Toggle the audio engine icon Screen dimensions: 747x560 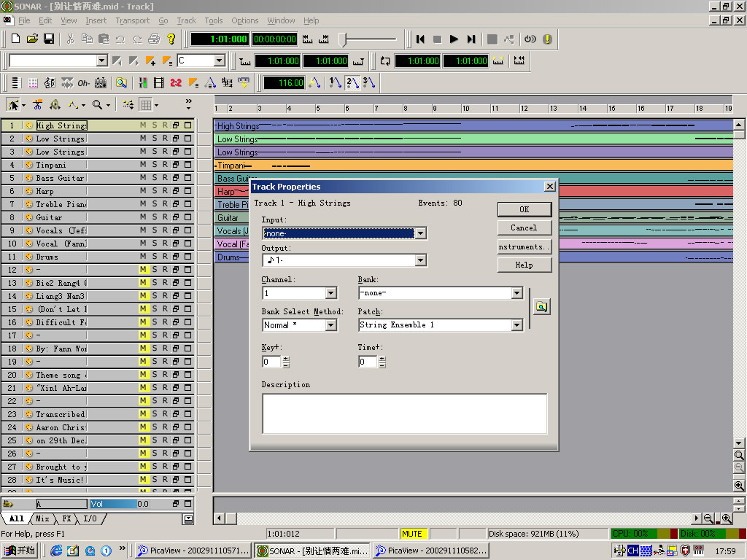(x=530, y=39)
